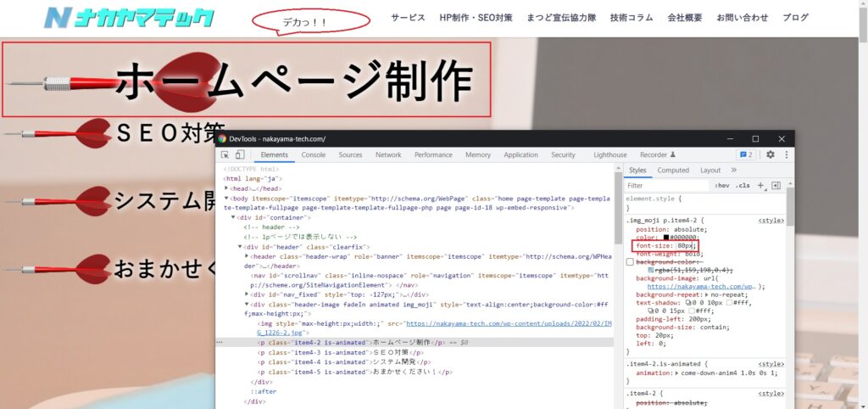This screenshot has height=409, width=868.
Task: Open ブログ navigation link
Action: pos(795,18)
